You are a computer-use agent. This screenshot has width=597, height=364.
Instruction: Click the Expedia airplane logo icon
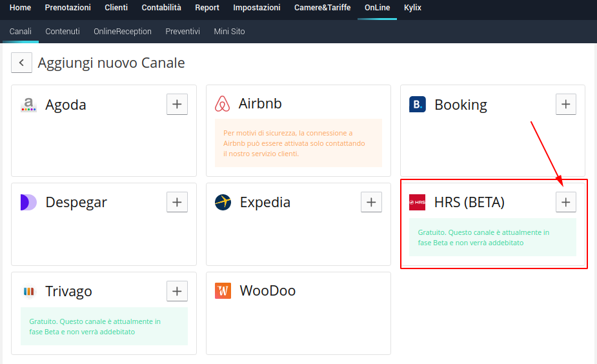click(223, 202)
